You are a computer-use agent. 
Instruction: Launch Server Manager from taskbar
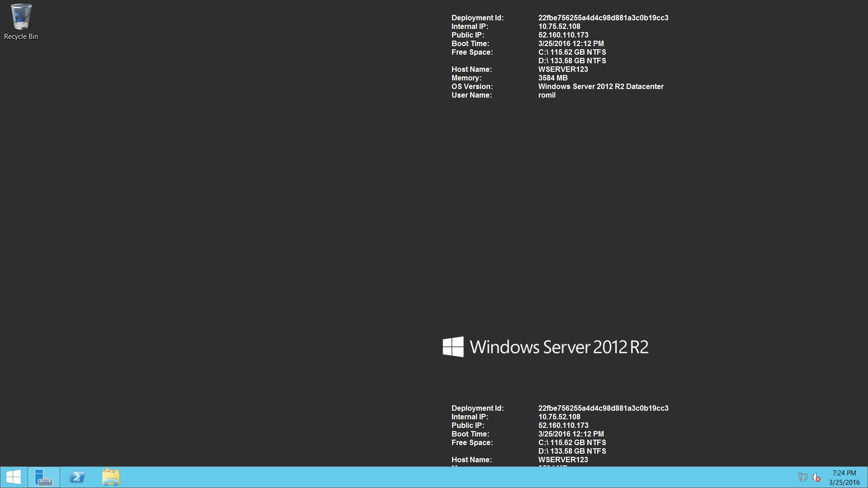[x=44, y=477]
